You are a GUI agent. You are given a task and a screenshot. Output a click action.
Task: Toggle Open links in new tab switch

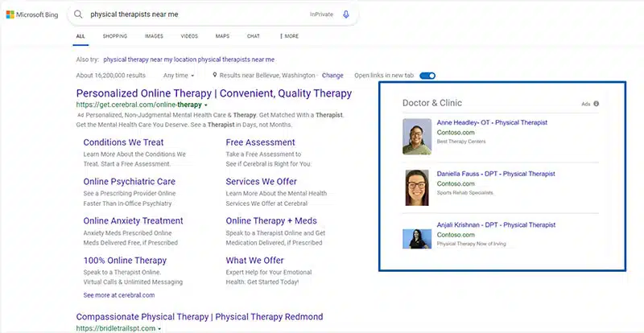coord(427,76)
